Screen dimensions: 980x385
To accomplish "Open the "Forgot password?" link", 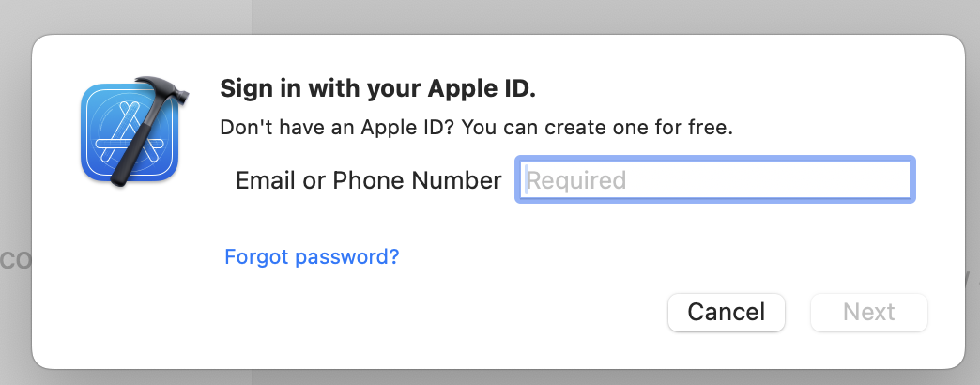I will click(x=312, y=256).
